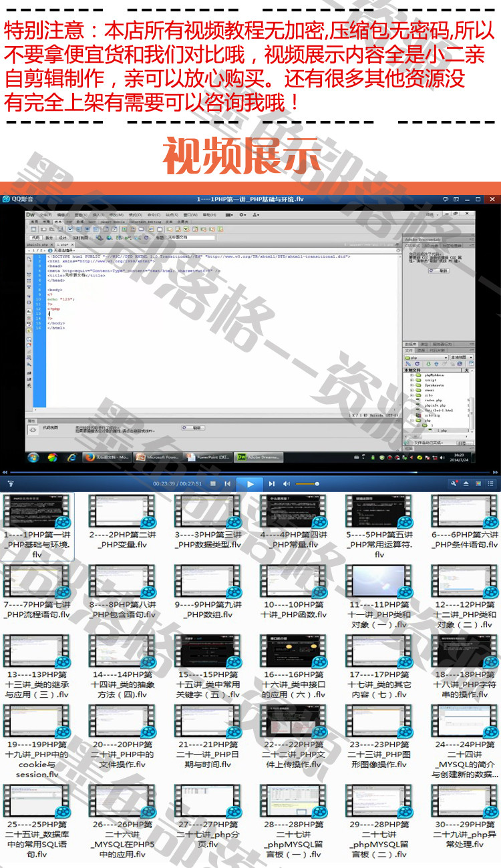Click file name 20----20PHP第二十讲_PHP中的文件操作.flv

point(122,754)
